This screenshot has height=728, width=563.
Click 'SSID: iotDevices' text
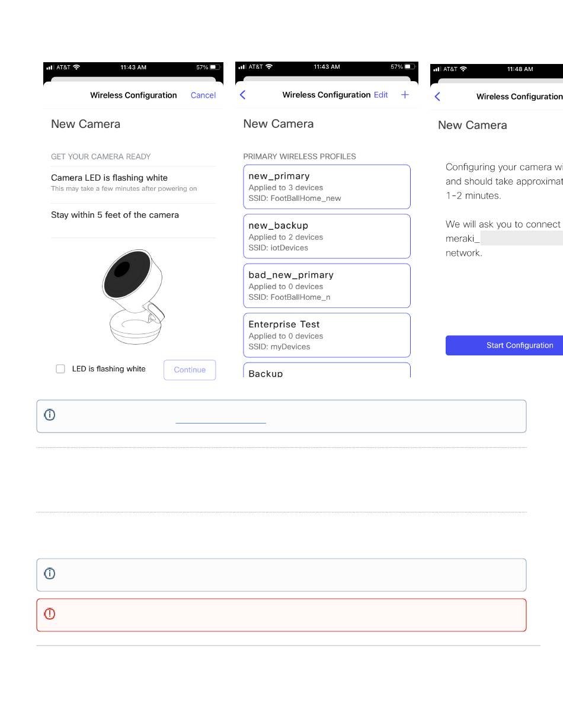(x=278, y=248)
